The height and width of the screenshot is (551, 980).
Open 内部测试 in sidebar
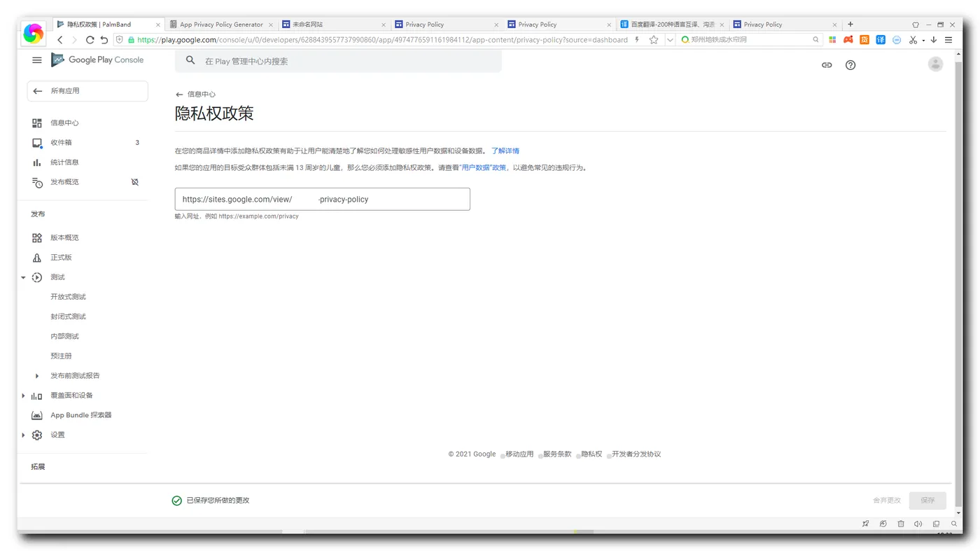(x=64, y=336)
